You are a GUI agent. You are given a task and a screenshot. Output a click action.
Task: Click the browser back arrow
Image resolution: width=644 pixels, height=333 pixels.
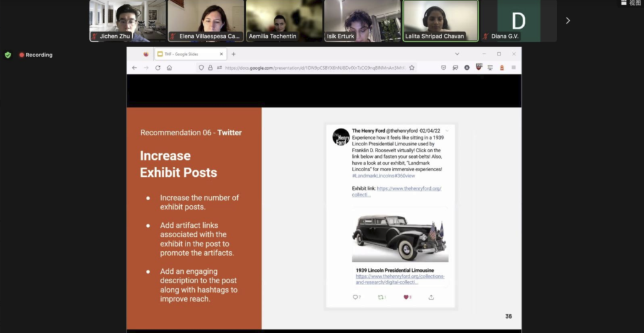click(135, 68)
